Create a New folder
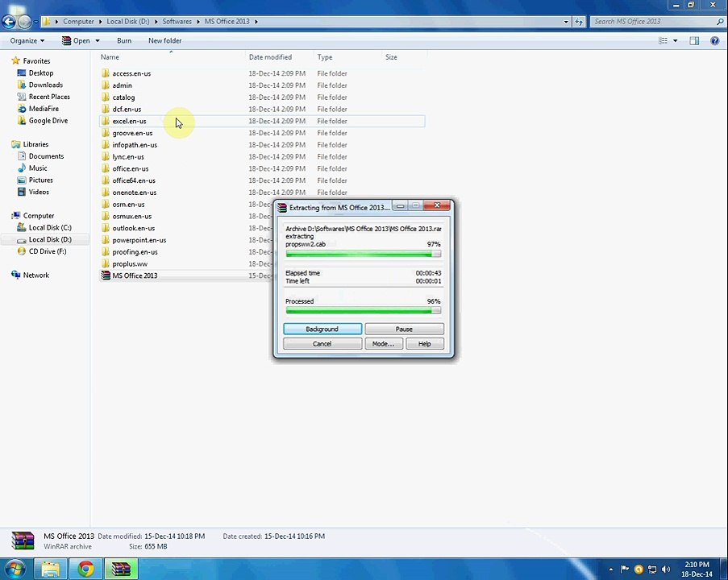The image size is (728, 580). tap(164, 41)
